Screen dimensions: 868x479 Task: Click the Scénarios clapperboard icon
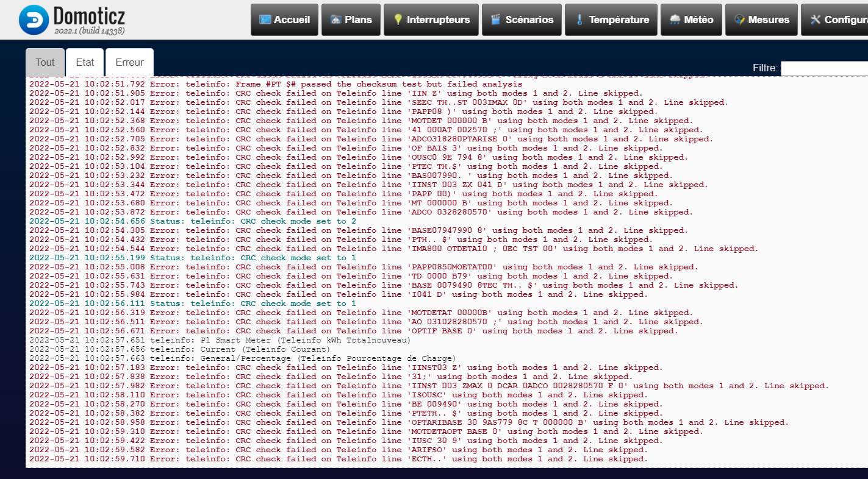pyautogui.click(x=495, y=20)
